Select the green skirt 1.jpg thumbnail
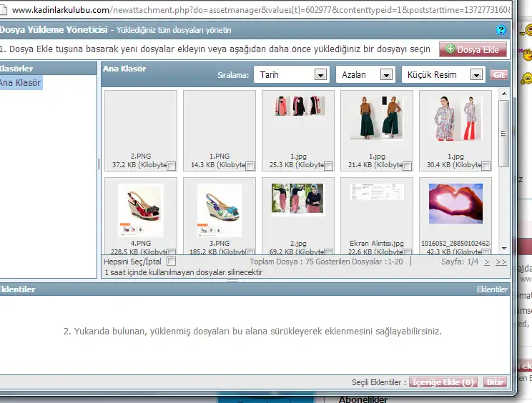 tap(376, 118)
